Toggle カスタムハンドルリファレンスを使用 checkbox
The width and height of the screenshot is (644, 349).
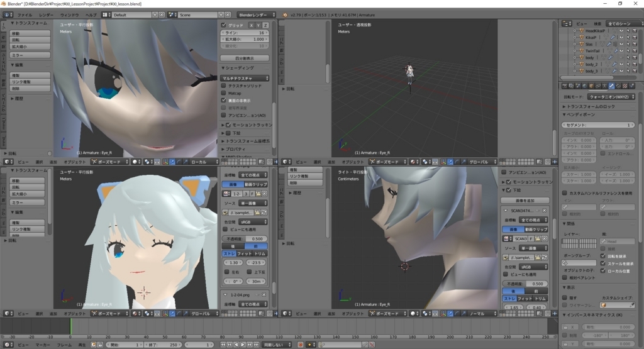[x=565, y=193]
